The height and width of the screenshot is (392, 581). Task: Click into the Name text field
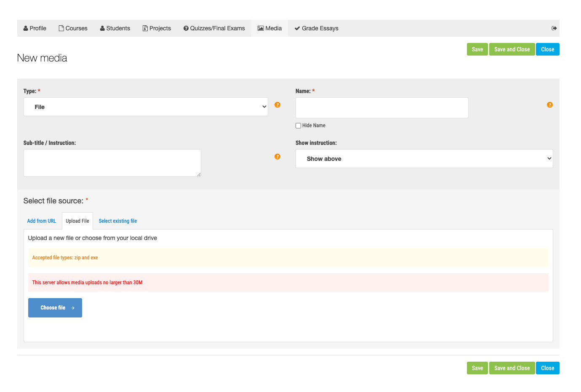pos(382,108)
